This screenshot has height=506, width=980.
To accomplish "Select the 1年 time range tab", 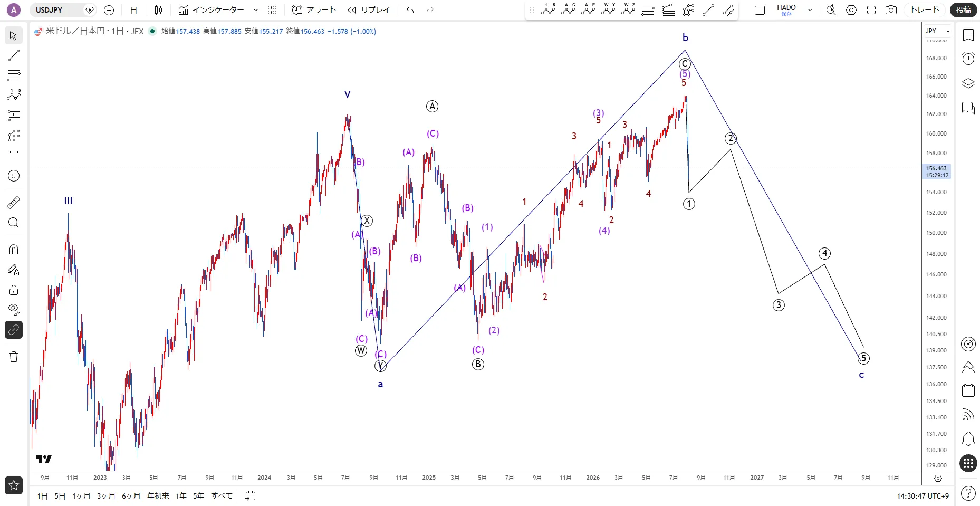I will coord(181,496).
